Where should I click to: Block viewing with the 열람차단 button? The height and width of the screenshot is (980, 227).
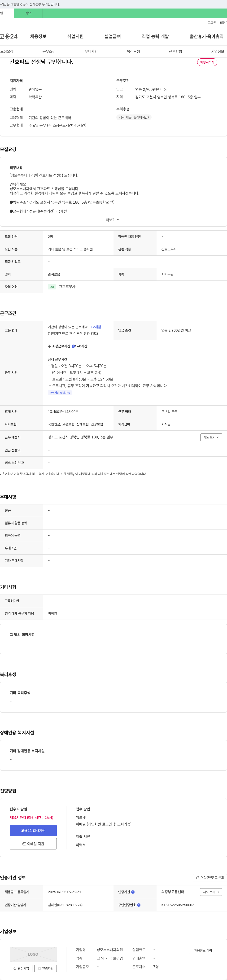click(46, 968)
